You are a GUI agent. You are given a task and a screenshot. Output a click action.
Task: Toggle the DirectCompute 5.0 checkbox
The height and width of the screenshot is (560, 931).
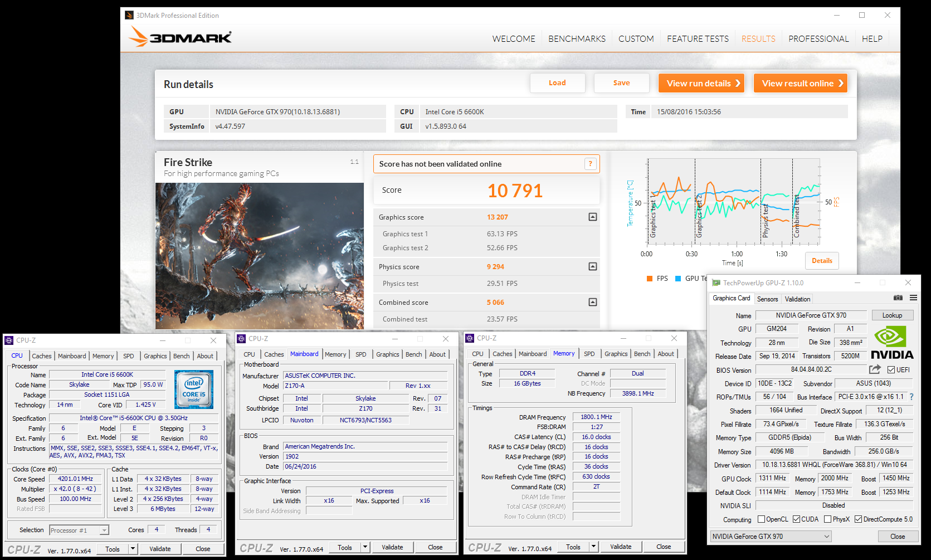(x=859, y=519)
